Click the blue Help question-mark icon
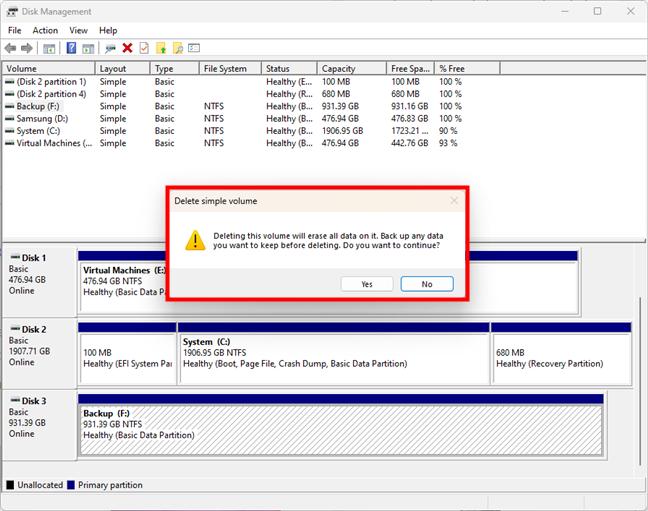 tap(71, 48)
